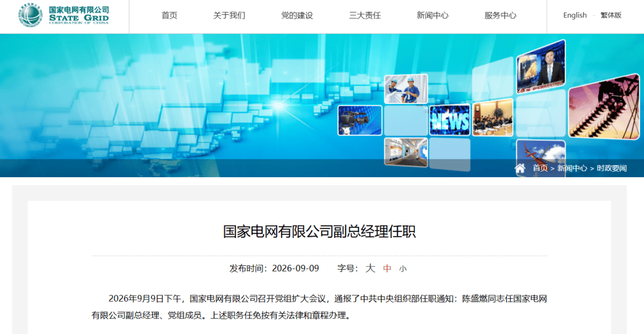Screen dimensions: 644x334
Task: Click article title 国家电网有限公司副总经理任职
Action: coord(319,231)
